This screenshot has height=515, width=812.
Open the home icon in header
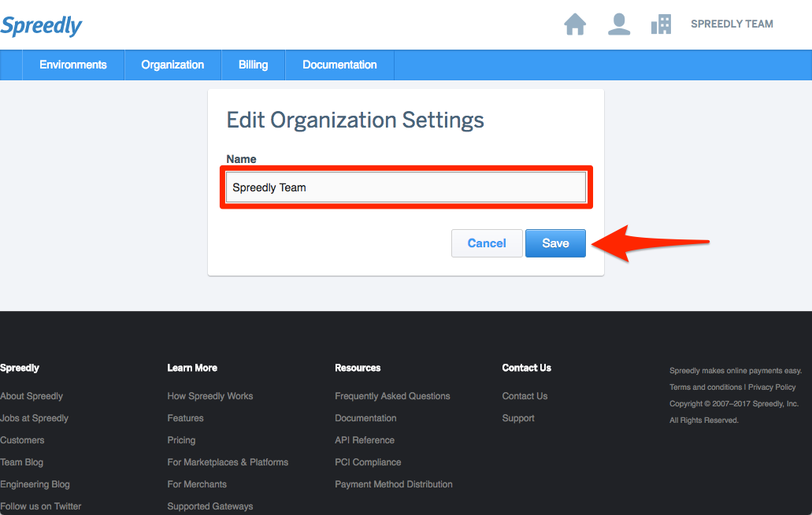coord(575,24)
